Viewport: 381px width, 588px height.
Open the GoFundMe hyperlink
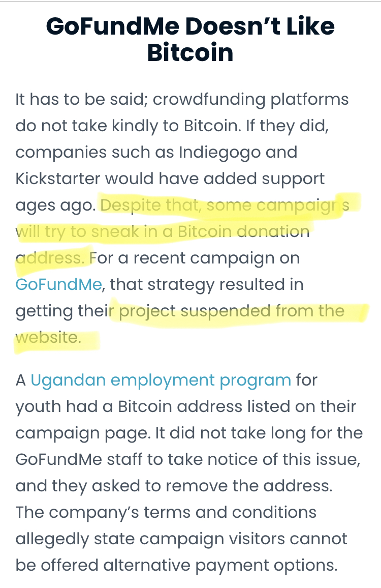(59, 285)
